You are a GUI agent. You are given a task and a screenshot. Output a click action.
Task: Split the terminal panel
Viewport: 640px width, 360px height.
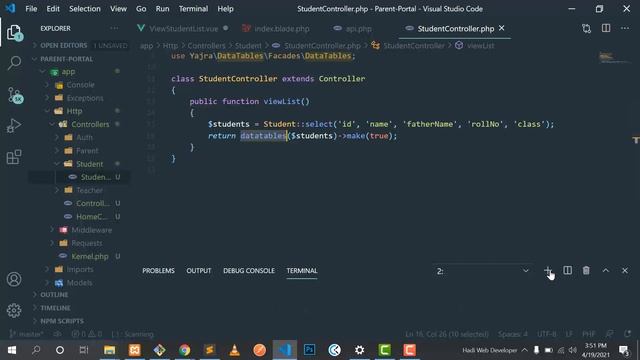[x=567, y=270]
